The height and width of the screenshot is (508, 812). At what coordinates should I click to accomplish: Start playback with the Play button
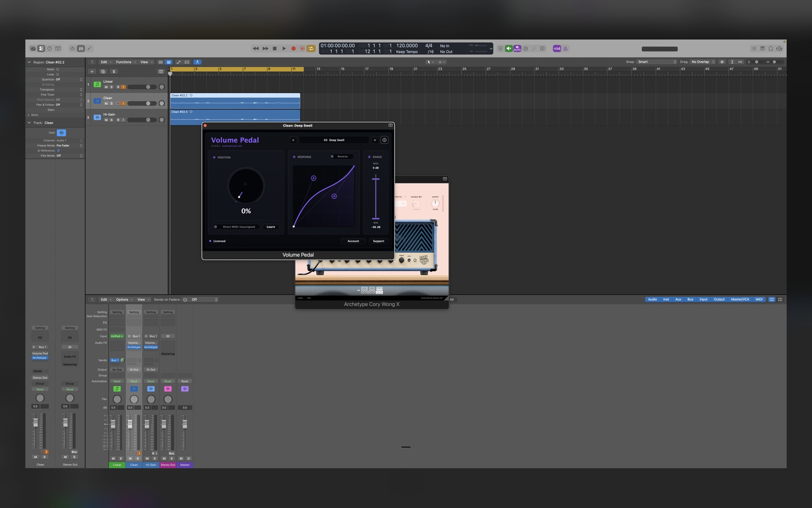pyautogui.click(x=284, y=48)
